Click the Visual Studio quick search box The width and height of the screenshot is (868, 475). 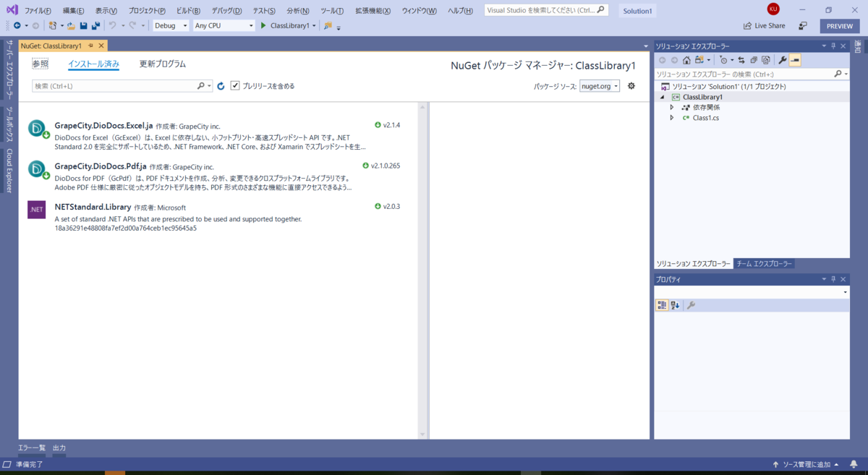click(545, 10)
